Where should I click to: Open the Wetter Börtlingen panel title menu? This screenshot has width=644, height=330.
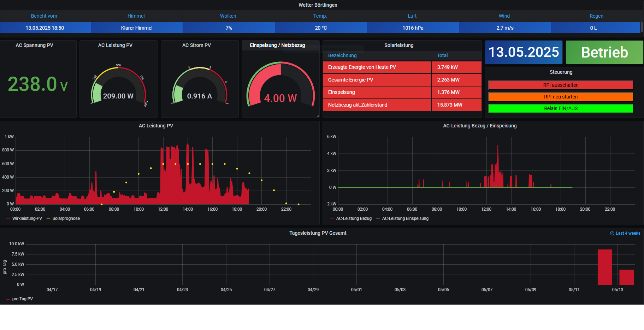point(318,5)
